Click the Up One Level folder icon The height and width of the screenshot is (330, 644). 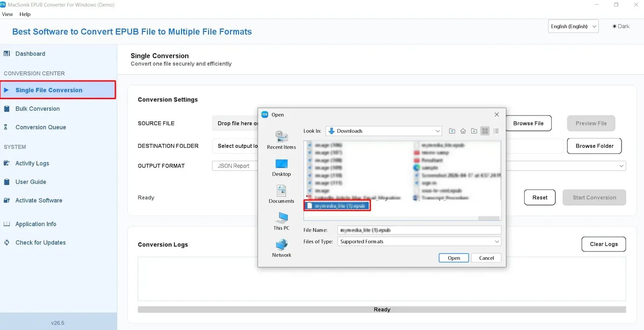[x=452, y=131]
